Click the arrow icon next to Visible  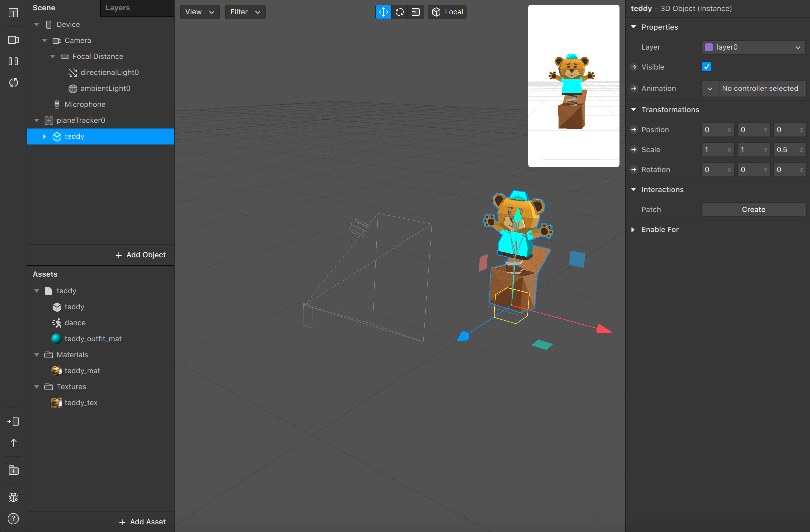click(633, 67)
